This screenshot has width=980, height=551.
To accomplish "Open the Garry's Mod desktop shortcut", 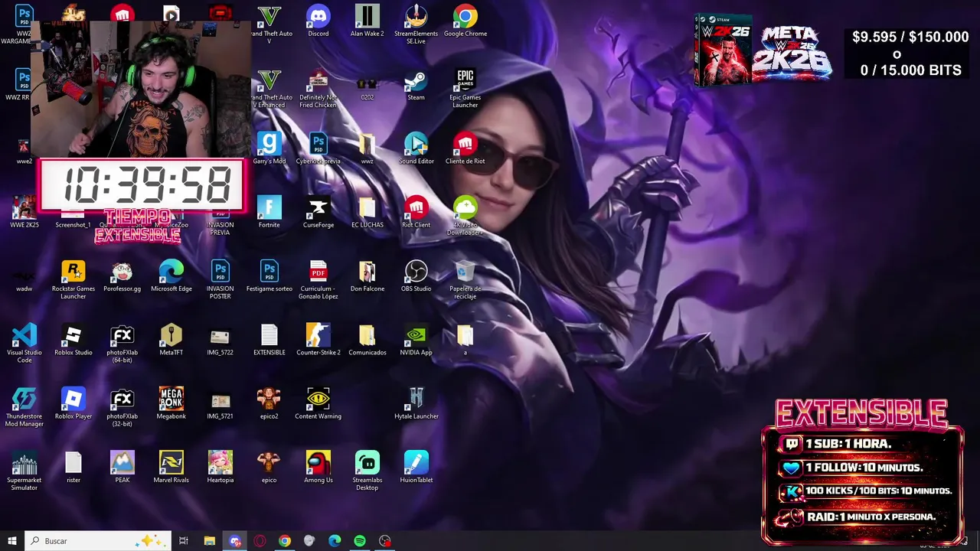I will [269, 149].
